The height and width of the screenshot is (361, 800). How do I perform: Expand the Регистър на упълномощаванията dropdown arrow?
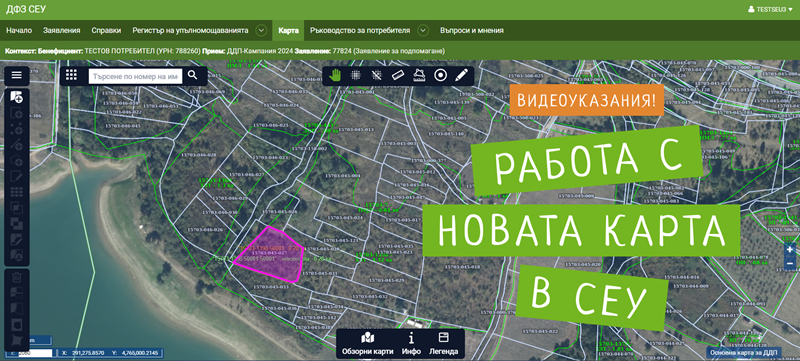261,31
